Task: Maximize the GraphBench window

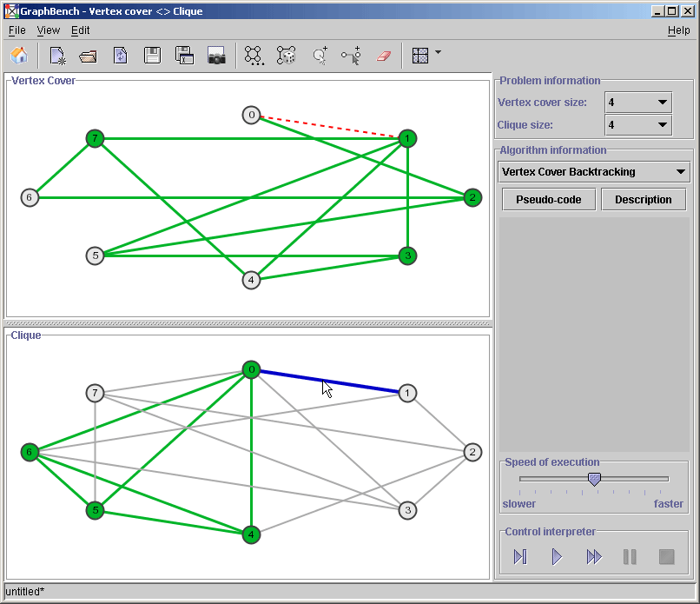Action: pyautogui.click(x=672, y=11)
